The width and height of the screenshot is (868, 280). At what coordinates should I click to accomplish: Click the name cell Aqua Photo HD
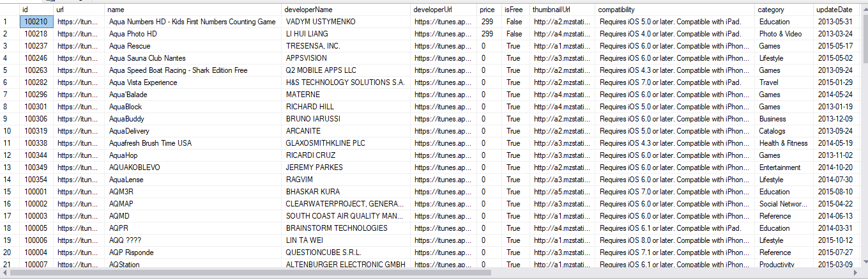tap(194, 34)
